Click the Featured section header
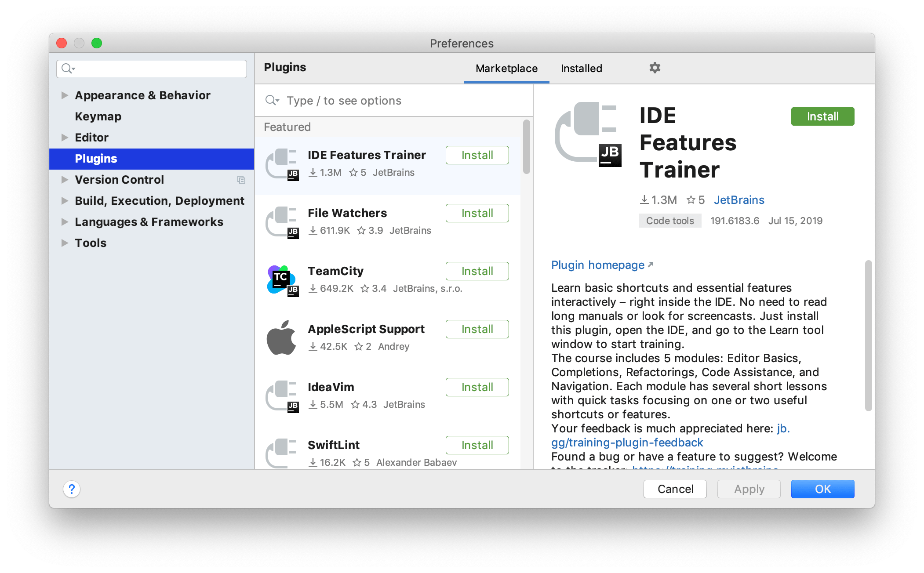 point(287,127)
